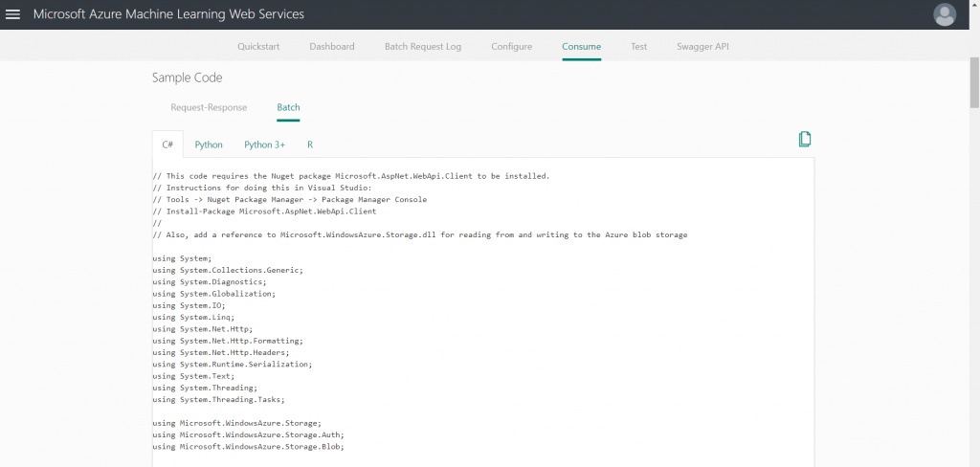Click 'using System.Text;' line
The width and height of the screenshot is (980, 467).
[193, 376]
